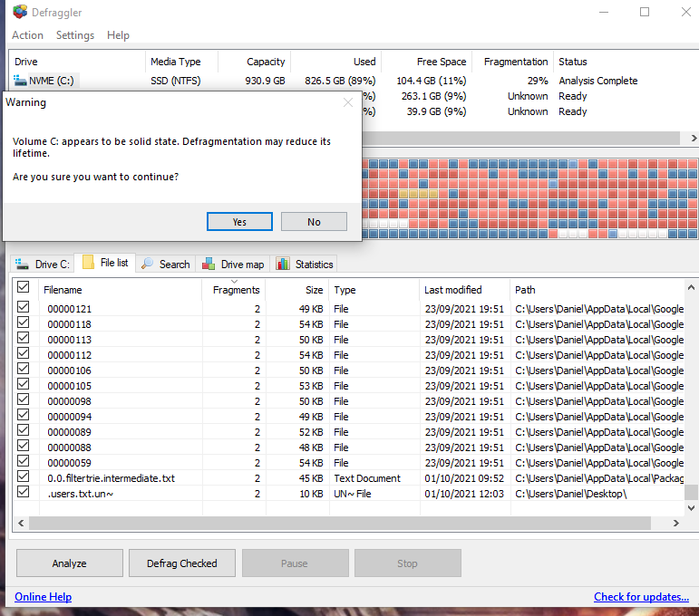Click the Search magnifier icon

147,264
